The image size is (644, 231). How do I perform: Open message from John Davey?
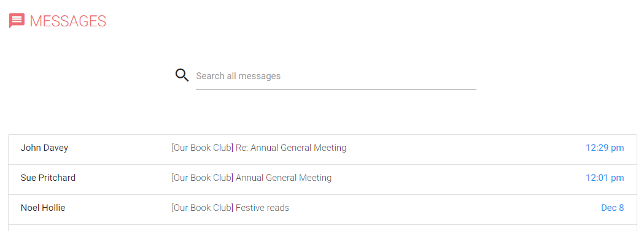coord(322,148)
